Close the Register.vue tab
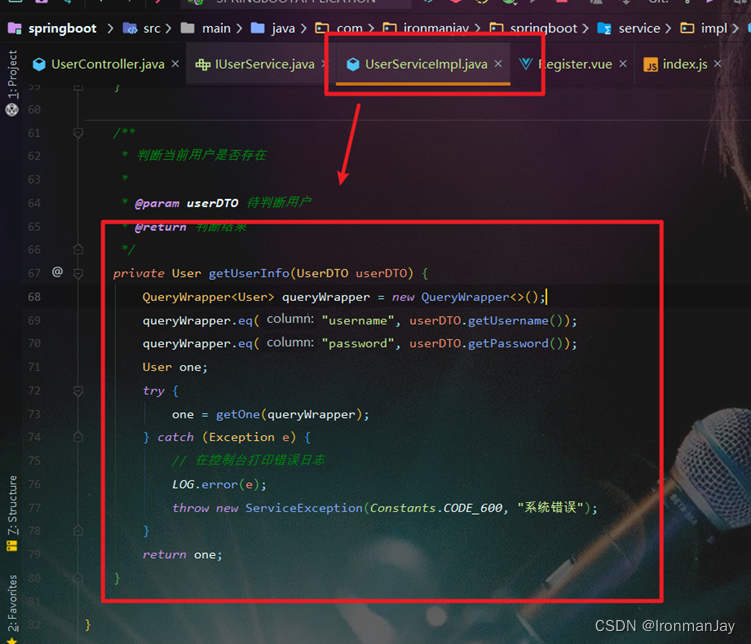 pyautogui.click(x=623, y=64)
